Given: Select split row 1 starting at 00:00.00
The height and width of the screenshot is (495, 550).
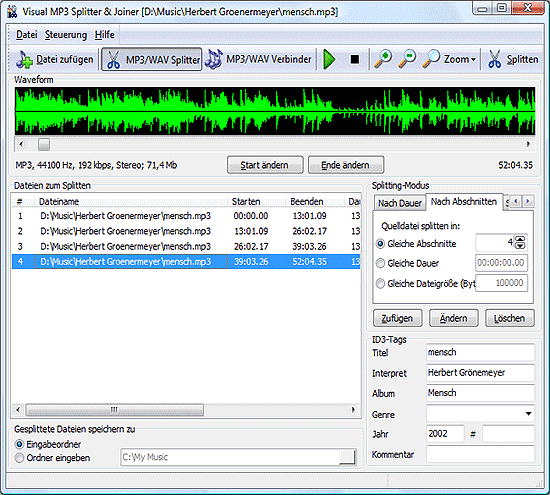Looking at the screenshot, I should (x=186, y=216).
